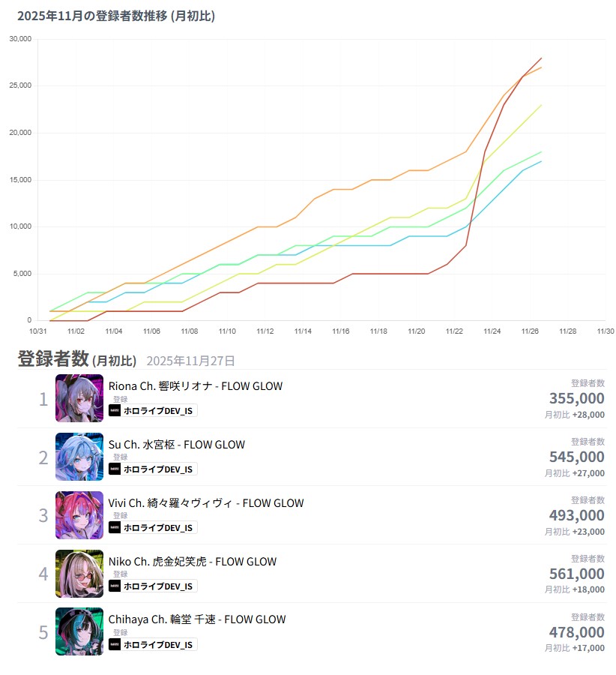Click DEV_IS logo icon under Chihaya
The image size is (616, 675).
[x=115, y=644]
